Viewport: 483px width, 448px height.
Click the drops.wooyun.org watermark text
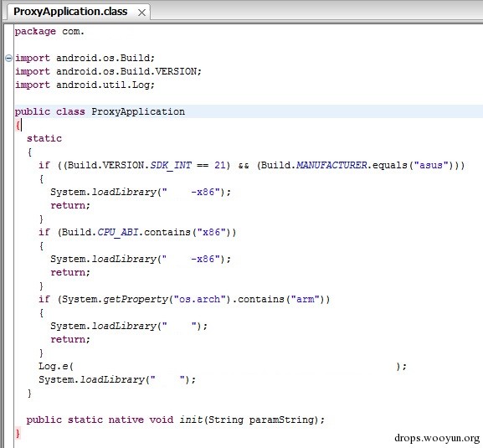coord(437,438)
